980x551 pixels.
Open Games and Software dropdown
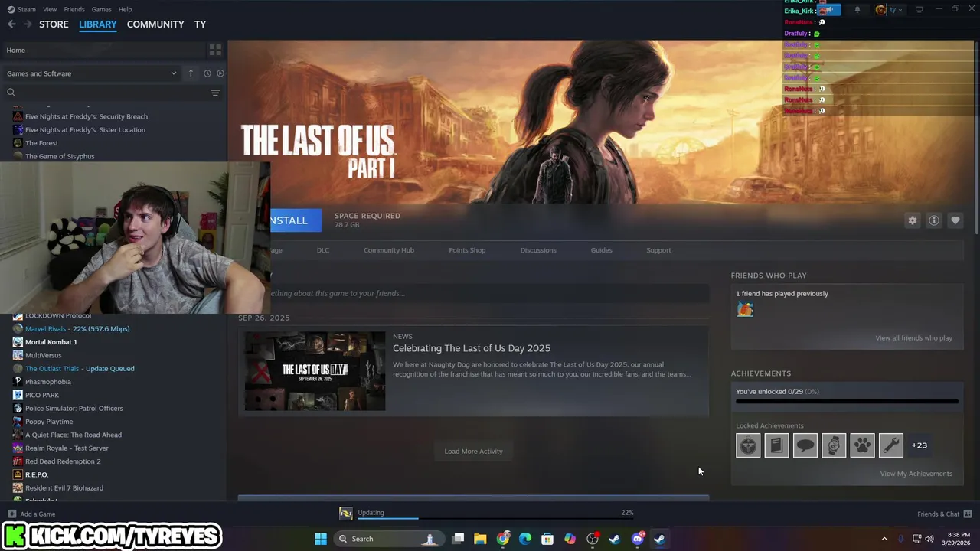click(x=91, y=73)
